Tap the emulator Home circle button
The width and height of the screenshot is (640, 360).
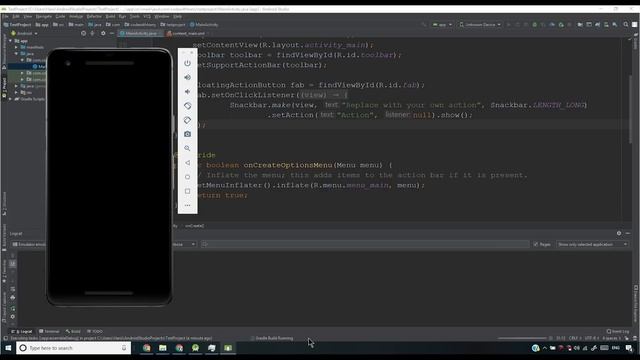187,177
